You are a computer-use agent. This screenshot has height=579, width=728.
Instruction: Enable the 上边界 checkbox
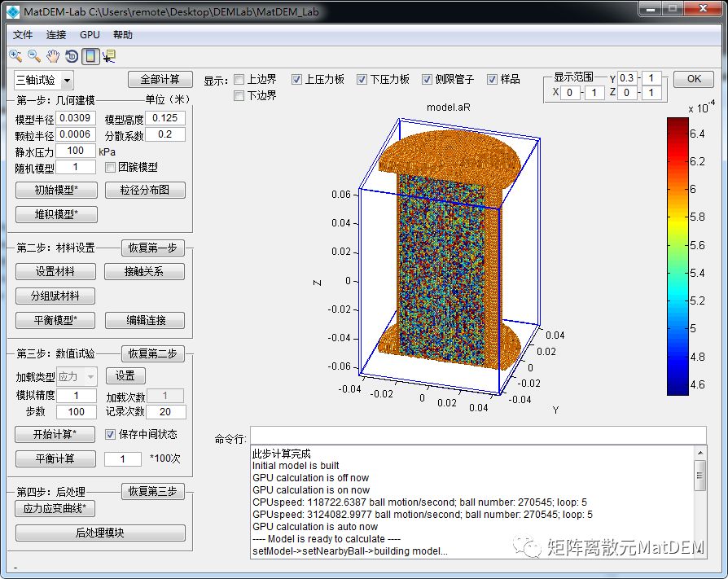point(239,80)
